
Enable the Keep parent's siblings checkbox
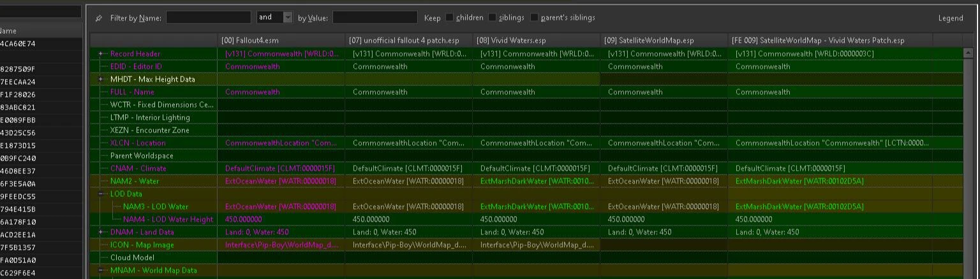(535, 18)
